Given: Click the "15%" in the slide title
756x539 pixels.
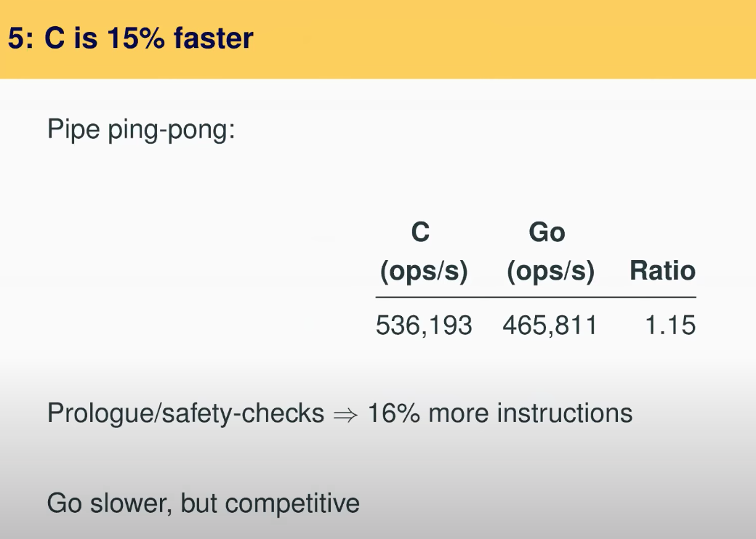Looking at the screenshot, I should tap(134, 38).
